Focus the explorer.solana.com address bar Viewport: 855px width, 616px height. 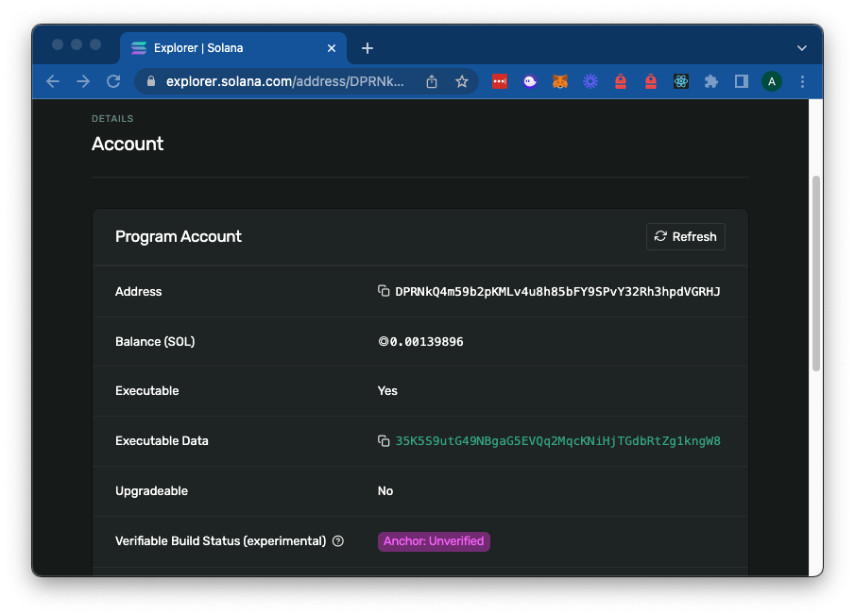click(x=283, y=82)
